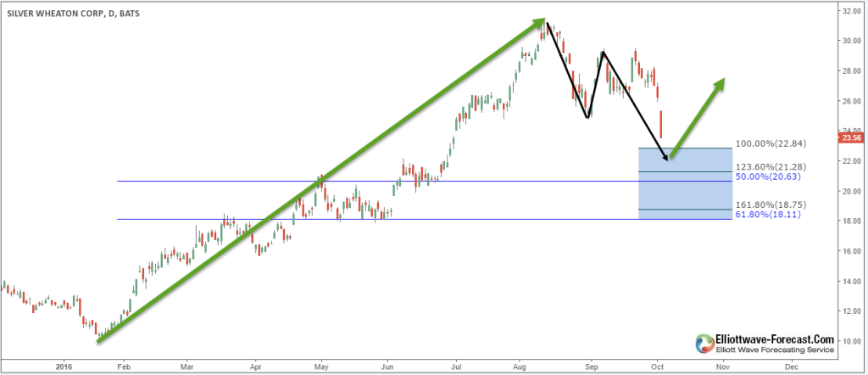Click the 2016 label on the time axis
Image resolution: width=868 pixels, height=375 pixels.
click(x=63, y=368)
